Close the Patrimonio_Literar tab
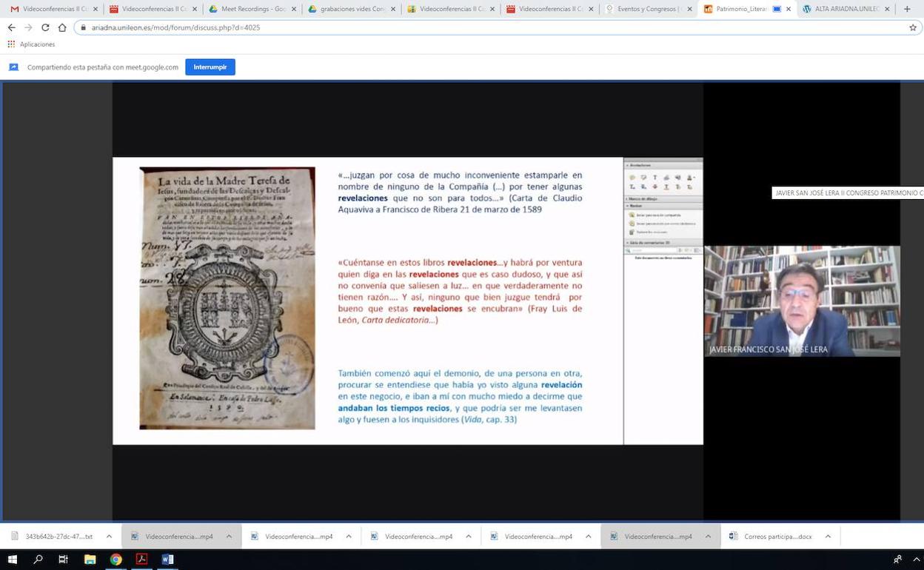 788,9
